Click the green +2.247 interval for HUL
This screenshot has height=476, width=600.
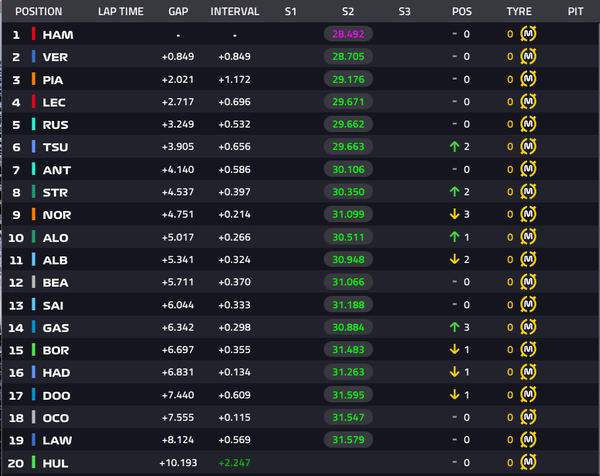(x=234, y=463)
